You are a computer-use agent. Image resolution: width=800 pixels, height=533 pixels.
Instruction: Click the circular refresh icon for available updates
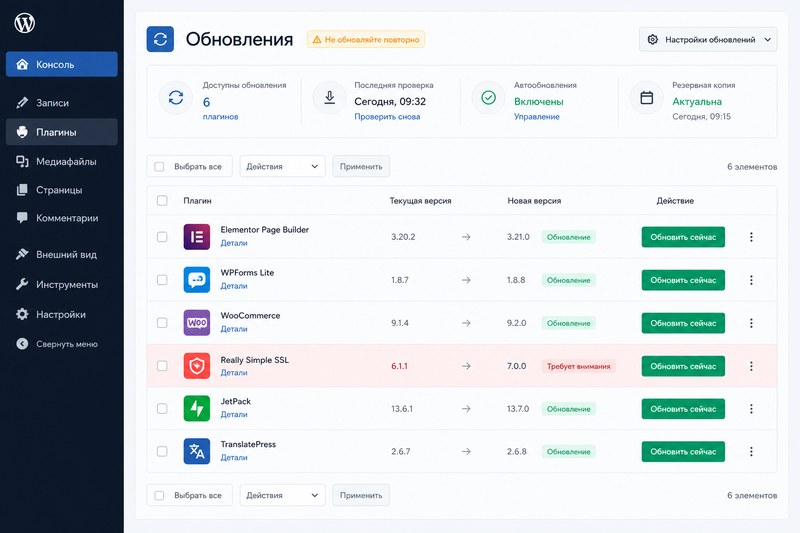click(x=176, y=97)
